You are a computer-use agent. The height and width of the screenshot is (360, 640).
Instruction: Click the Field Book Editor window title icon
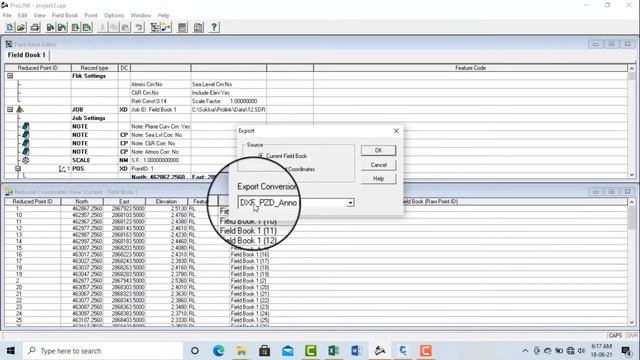[x=9, y=44]
